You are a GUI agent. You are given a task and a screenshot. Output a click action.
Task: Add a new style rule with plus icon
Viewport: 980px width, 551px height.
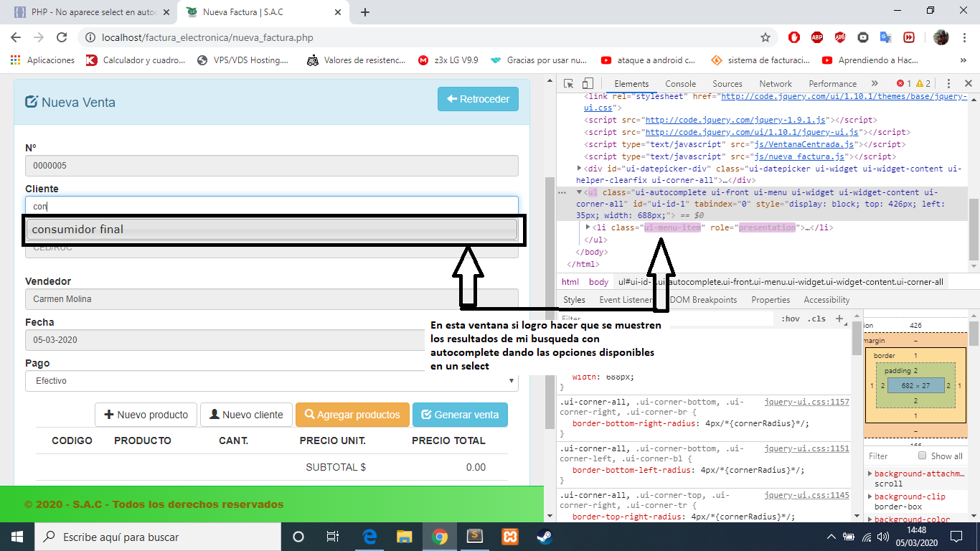tap(839, 319)
